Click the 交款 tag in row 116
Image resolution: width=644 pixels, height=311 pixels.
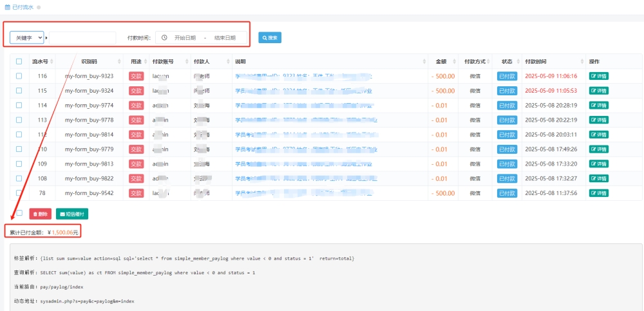[136, 76]
